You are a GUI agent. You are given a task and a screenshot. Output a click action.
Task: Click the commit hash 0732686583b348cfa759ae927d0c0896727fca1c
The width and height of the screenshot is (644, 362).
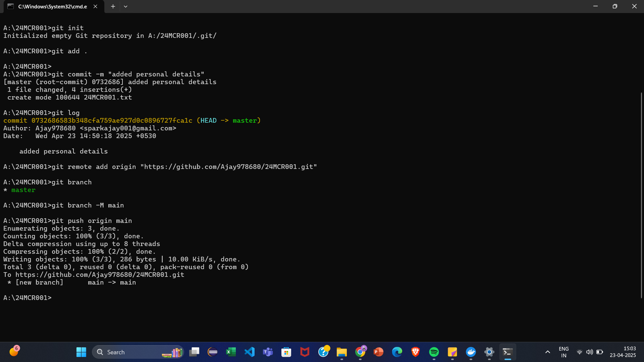point(112,120)
